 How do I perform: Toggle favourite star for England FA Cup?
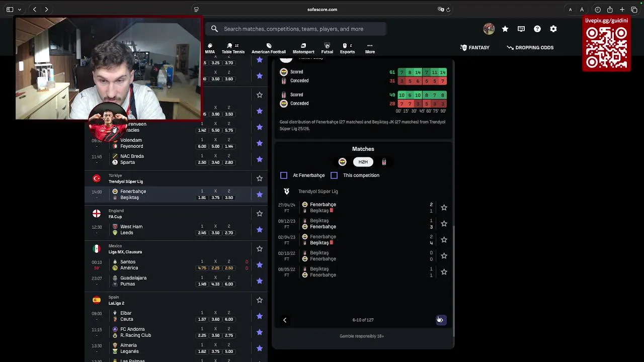(x=260, y=214)
